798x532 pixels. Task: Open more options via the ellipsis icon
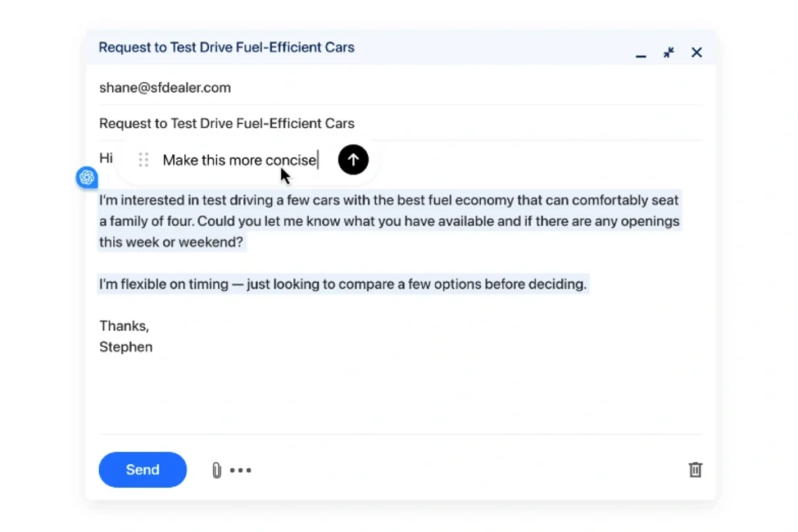241,470
